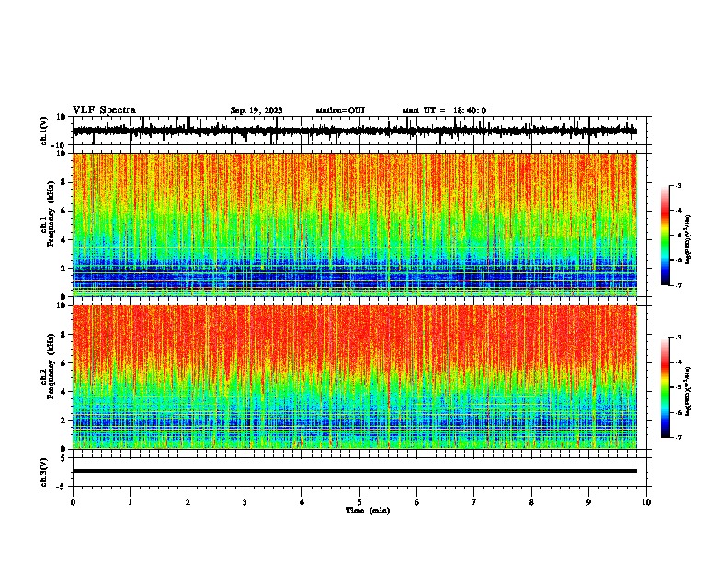
Task: Click time axis tick label "8"
Action: [531, 502]
